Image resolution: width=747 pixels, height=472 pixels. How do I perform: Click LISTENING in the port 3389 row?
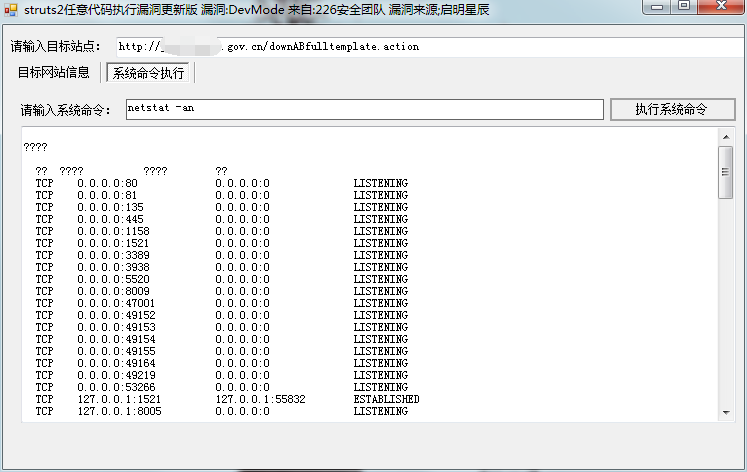(381, 255)
